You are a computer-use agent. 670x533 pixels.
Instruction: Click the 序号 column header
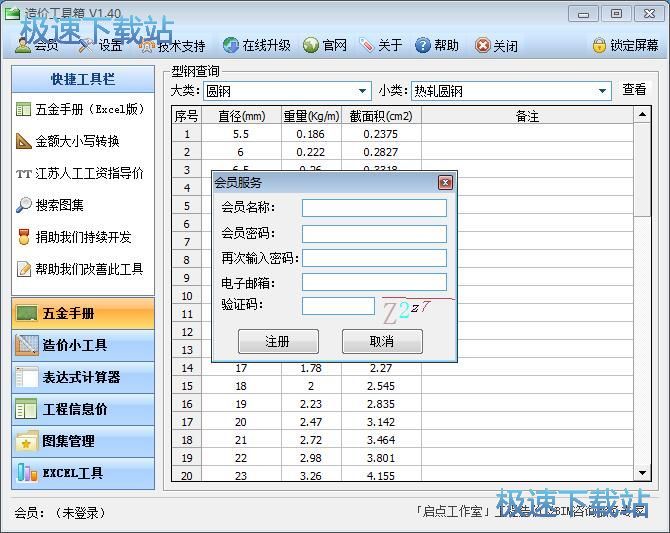pyautogui.click(x=187, y=116)
